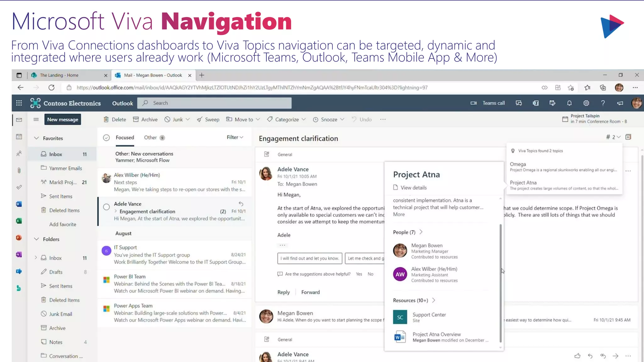644x362 pixels.
Task: Open the My Day icon in header
Action: pos(552,103)
